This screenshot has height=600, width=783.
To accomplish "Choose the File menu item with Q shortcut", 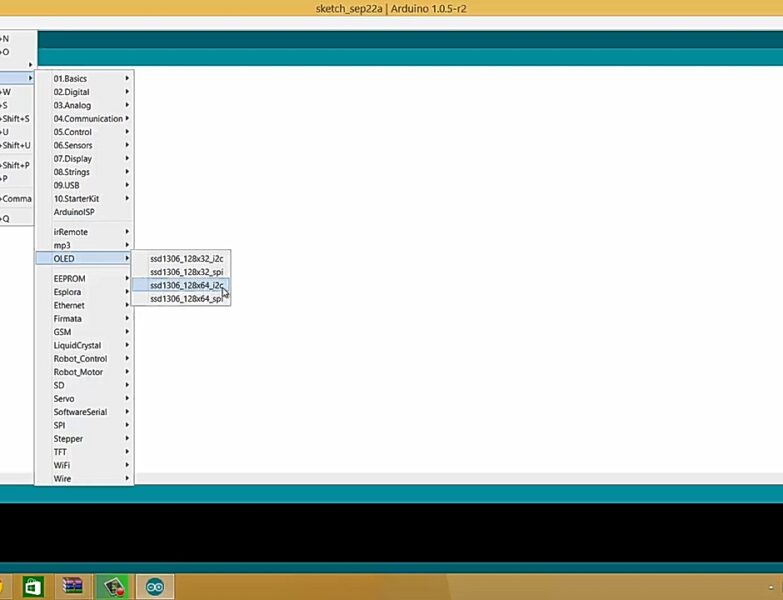I will coord(16,219).
